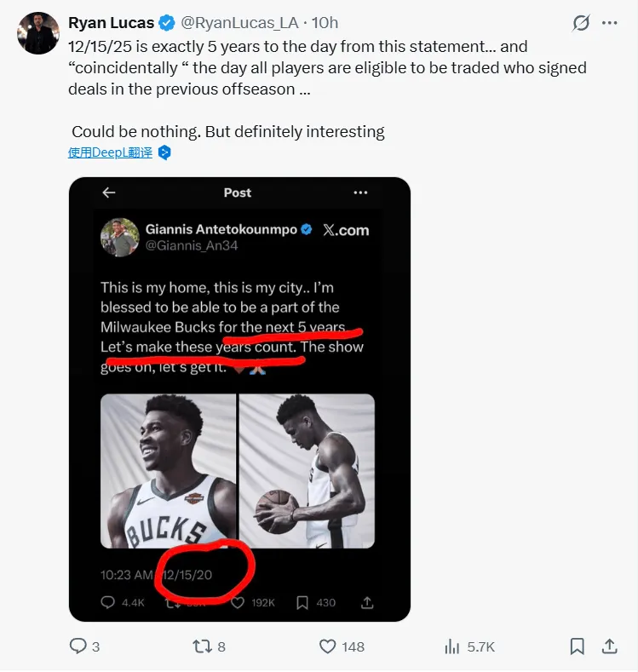Click the DeepL logo icon
638x672 pixels.
point(165,152)
